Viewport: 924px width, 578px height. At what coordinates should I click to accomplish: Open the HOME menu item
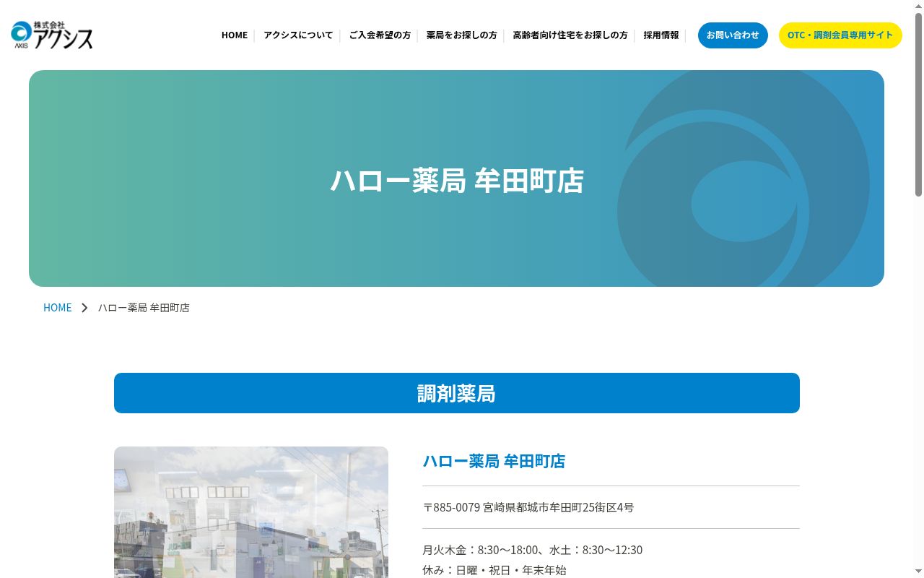[235, 35]
